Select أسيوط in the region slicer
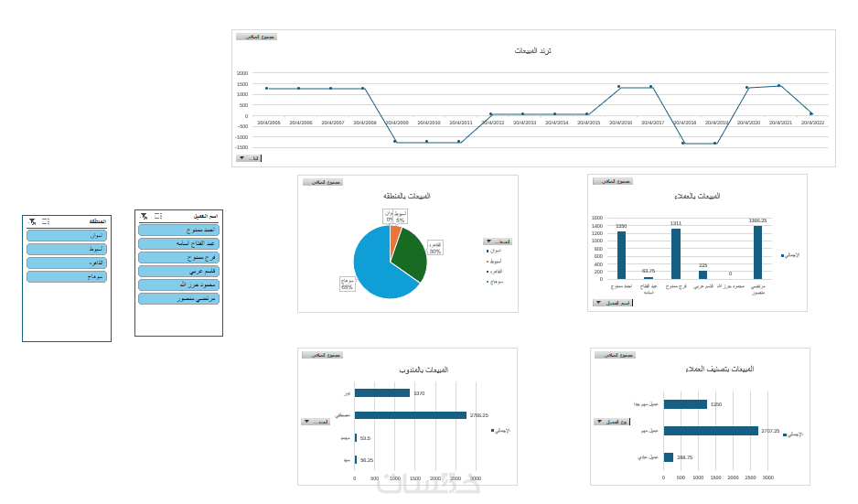 [67, 249]
